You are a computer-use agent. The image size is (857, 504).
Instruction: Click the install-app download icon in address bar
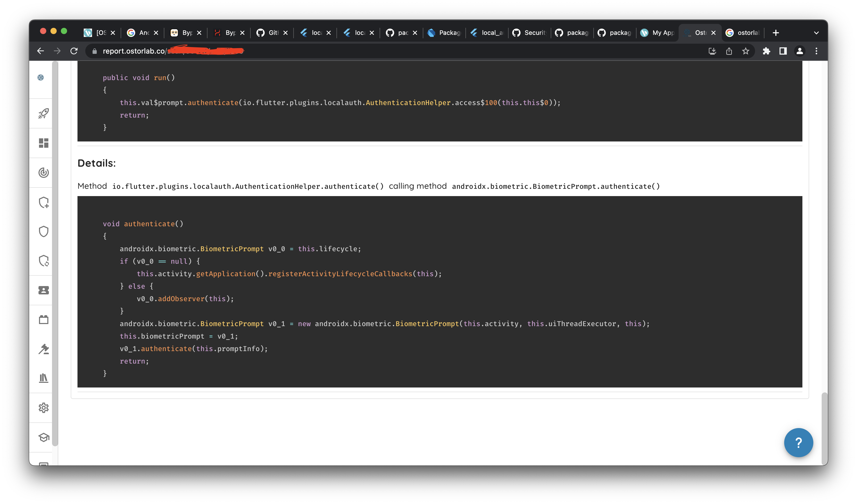pyautogui.click(x=712, y=51)
